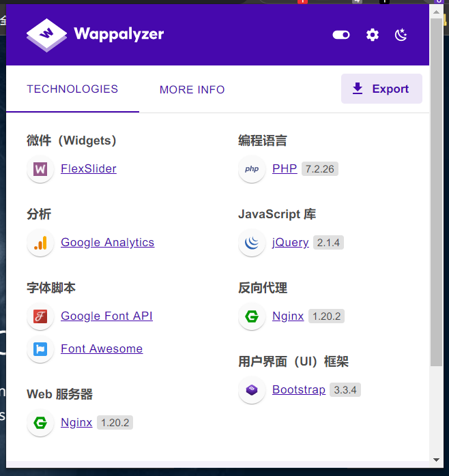Click the scrollbar down arrow
This screenshot has height=476, width=449.
pyautogui.click(x=437, y=460)
